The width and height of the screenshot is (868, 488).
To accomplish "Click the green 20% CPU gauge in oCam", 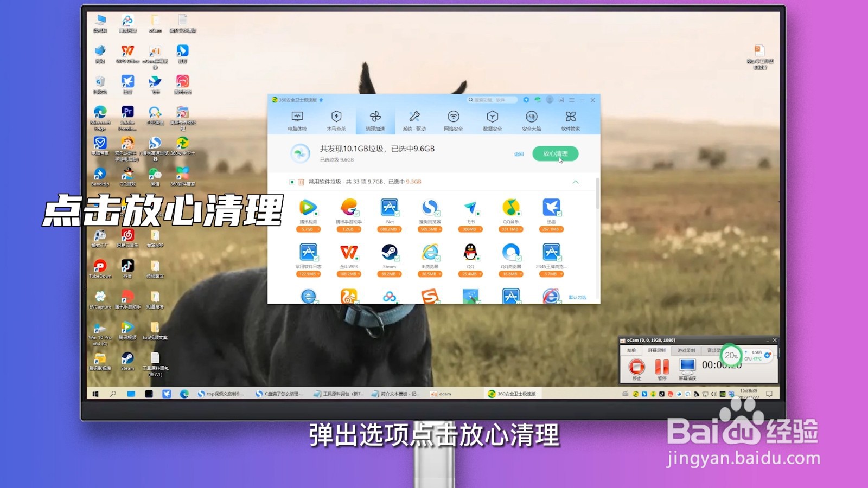I will pyautogui.click(x=731, y=356).
